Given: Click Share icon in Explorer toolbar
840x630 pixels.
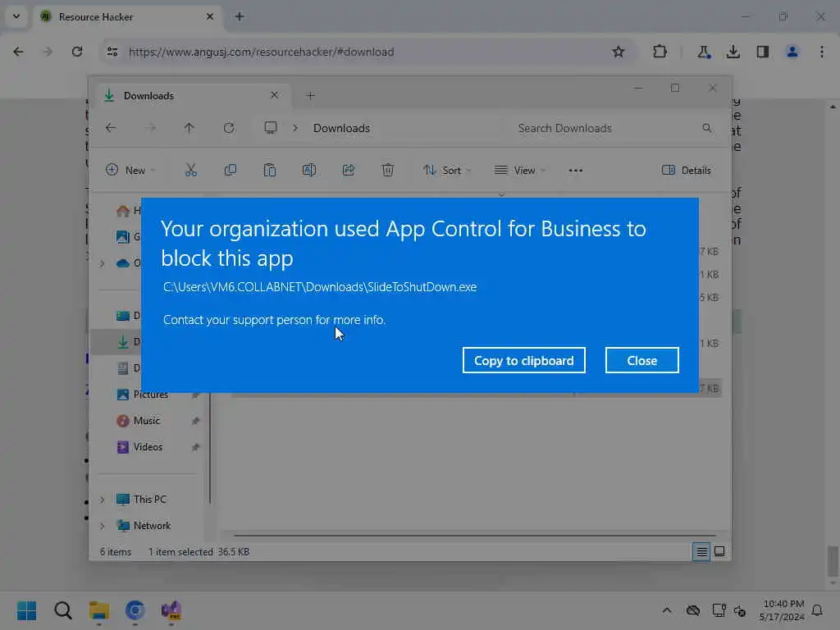Looking at the screenshot, I should [348, 171].
